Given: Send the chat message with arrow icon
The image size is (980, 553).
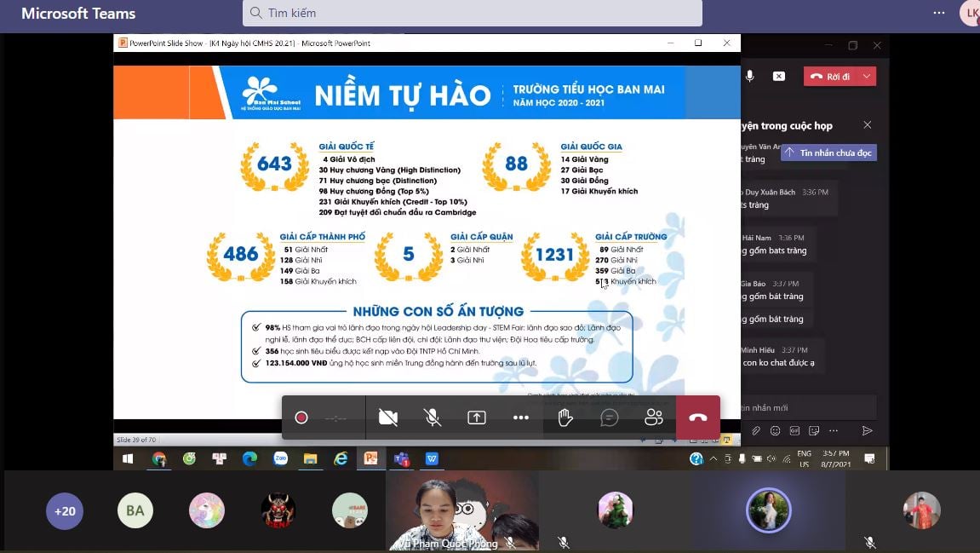Looking at the screenshot, I should (867, 431).
